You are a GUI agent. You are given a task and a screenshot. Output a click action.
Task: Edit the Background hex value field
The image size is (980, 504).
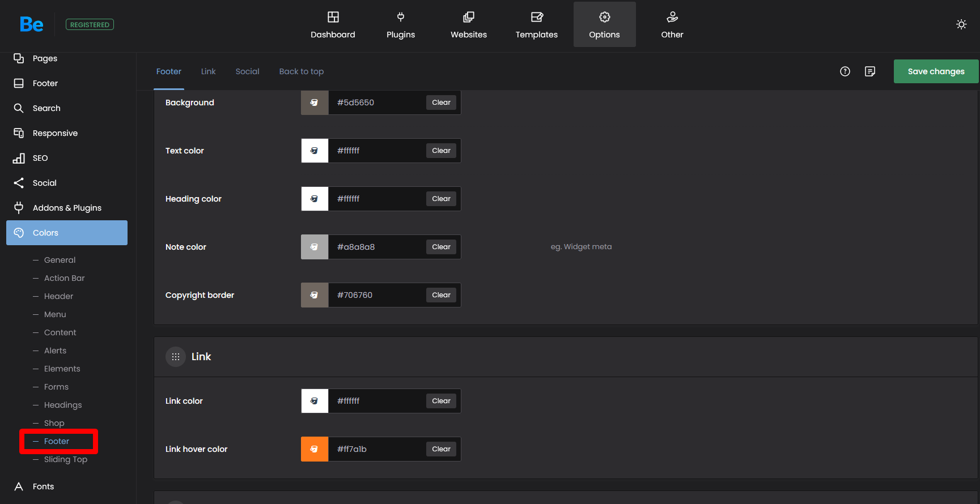coord(377,102)
